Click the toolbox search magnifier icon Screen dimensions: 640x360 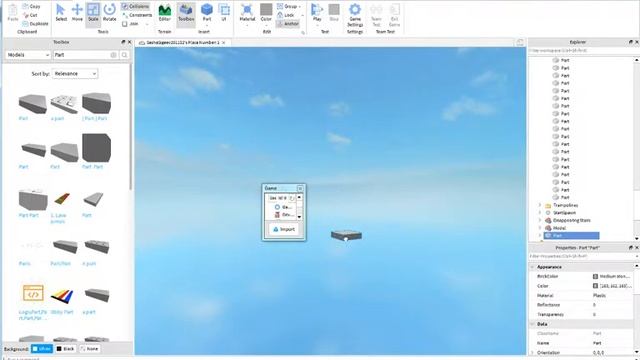tap(124, 55)
